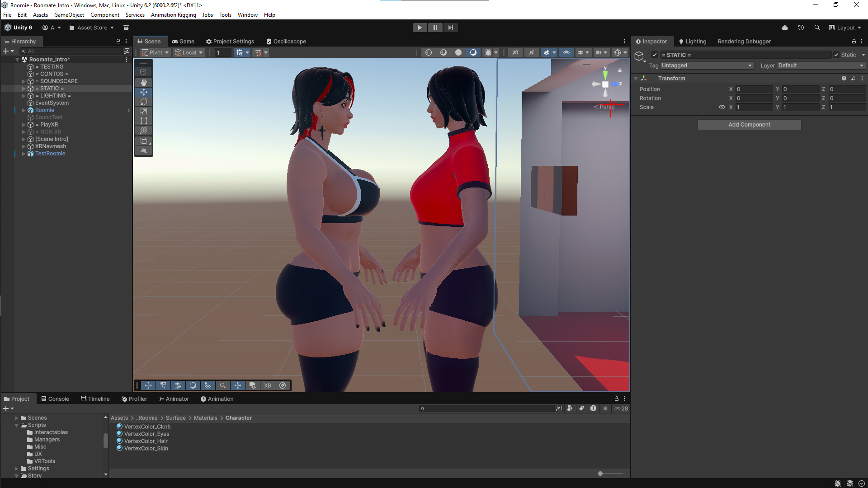Click the Add Component button
The image size is (868, 488).
(749, 125)
